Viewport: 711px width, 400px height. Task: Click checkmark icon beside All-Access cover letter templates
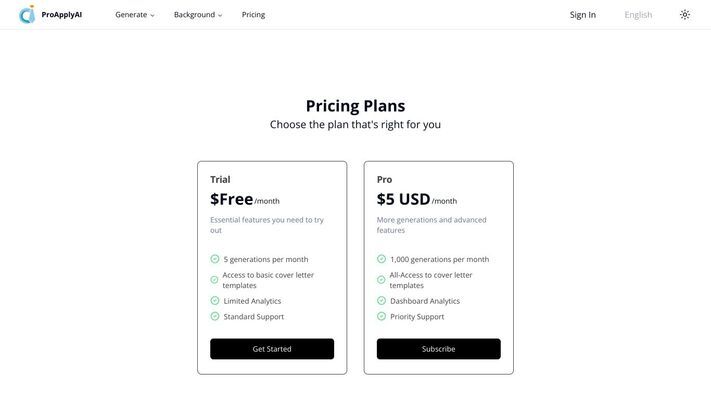(x=381, y=280)
